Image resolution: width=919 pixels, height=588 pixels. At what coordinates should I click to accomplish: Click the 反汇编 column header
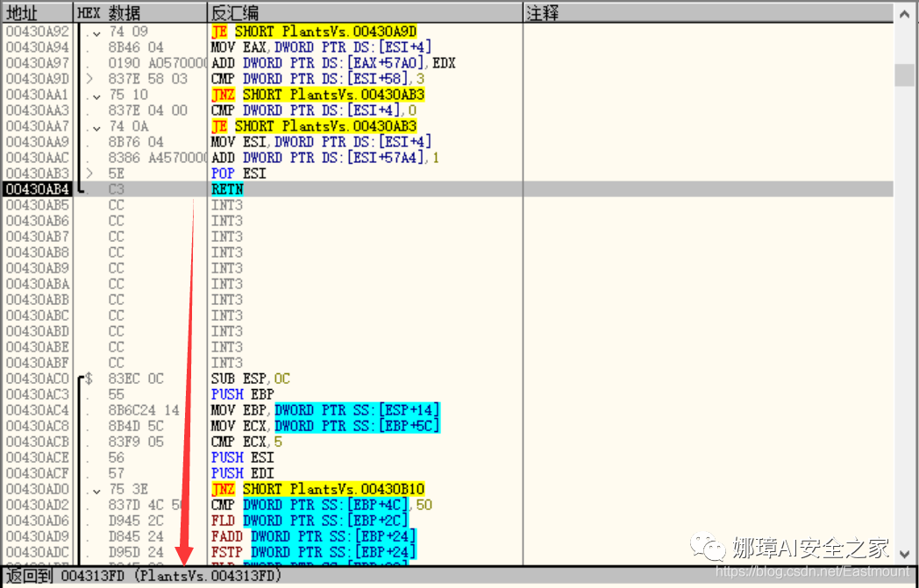[365, 13]
